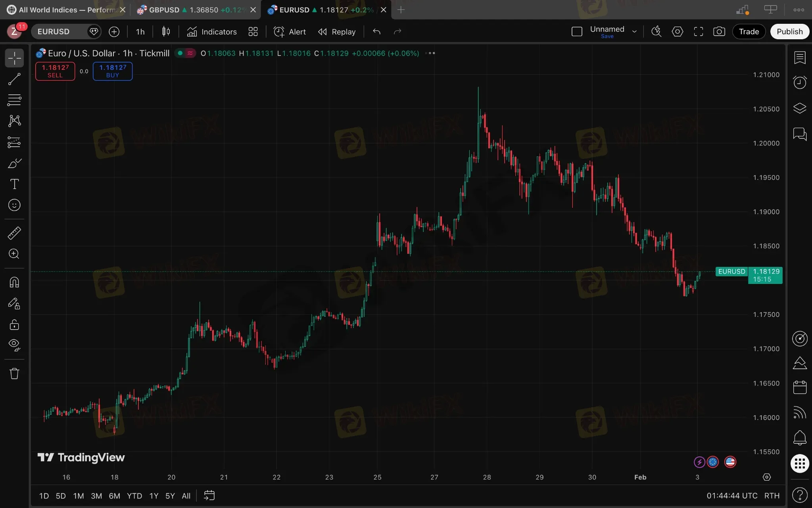
Task: Toggle magnet mode for drawings
Action: (x=14, y=282)
